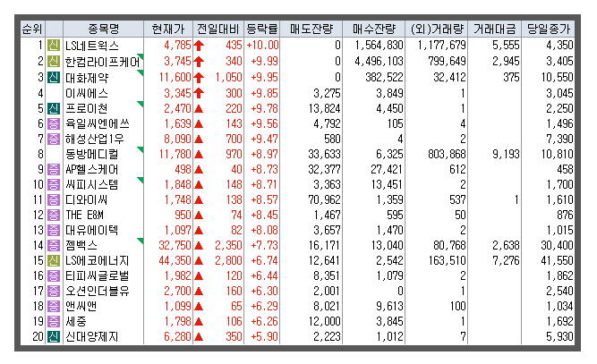This screenshot has width=597, height=364.
Task: Click the 증 badge icon beside 디와이씨
Action: (x=54, y=199)
